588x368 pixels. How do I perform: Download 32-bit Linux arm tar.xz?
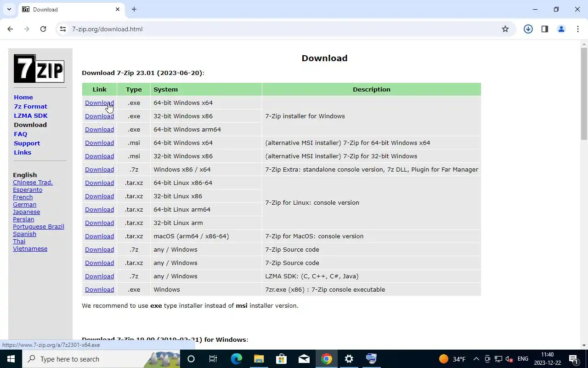coord(99,223)
